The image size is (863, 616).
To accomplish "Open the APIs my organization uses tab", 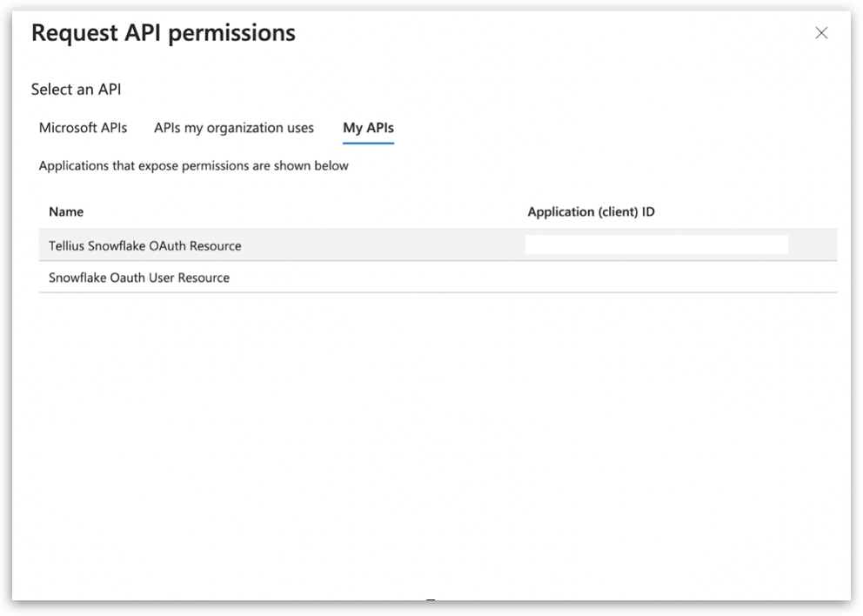I will 233,128.
